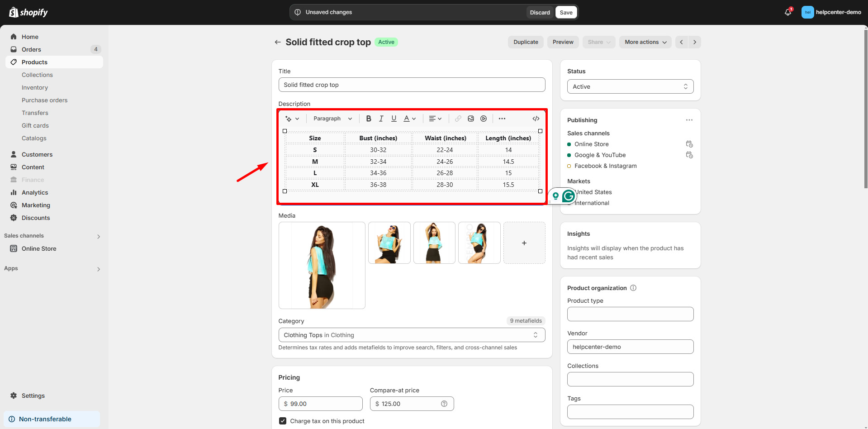The image size is (868, 429).
Task: Open the More actions dropdown
Action: (645, 42)
